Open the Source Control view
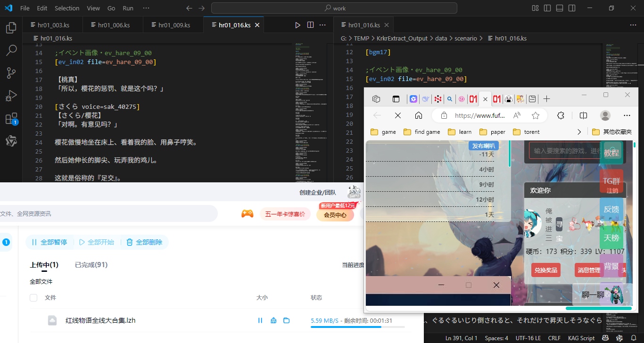 11,73
